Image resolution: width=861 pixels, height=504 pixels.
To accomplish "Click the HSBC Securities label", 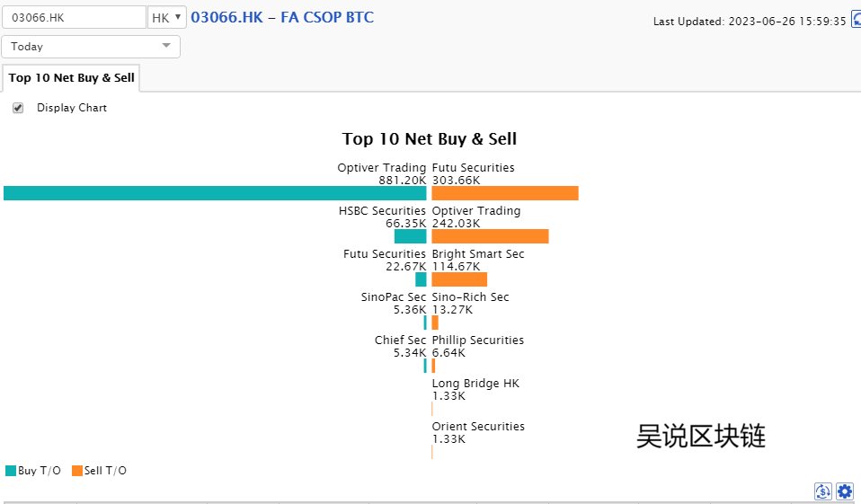I will (x=382, y=211).
